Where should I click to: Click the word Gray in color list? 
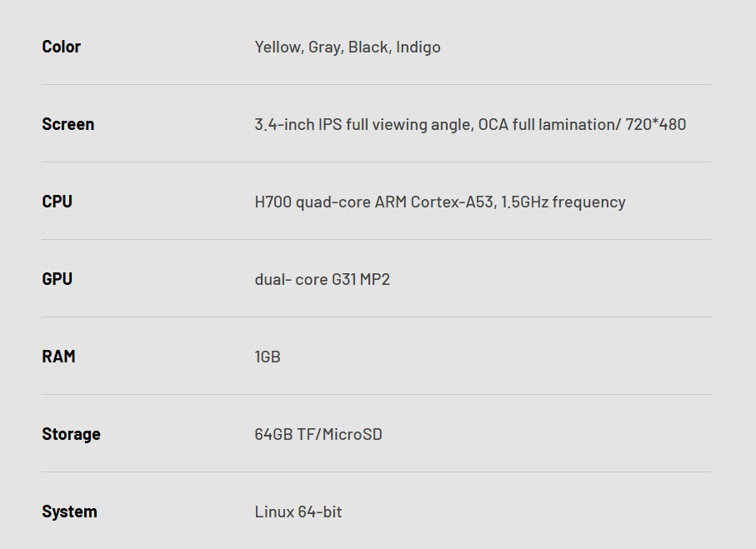(324, 47)
